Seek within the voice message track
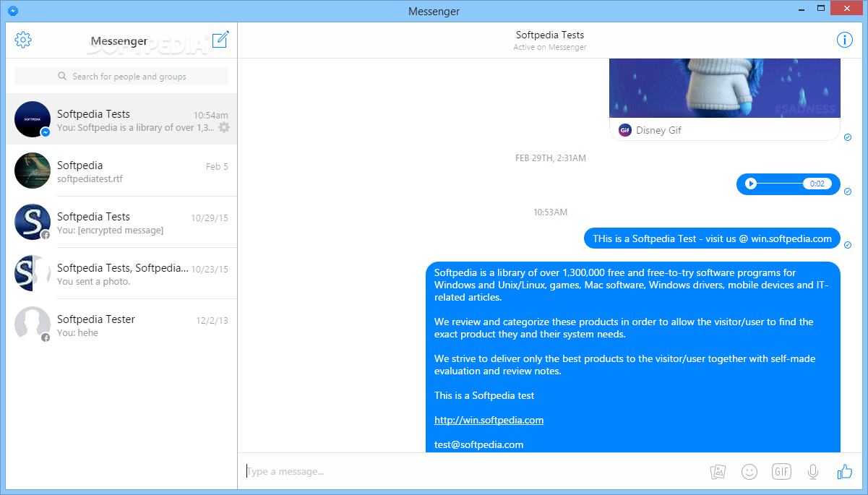Viewport: 868px width, 495px height. [781, 184]
